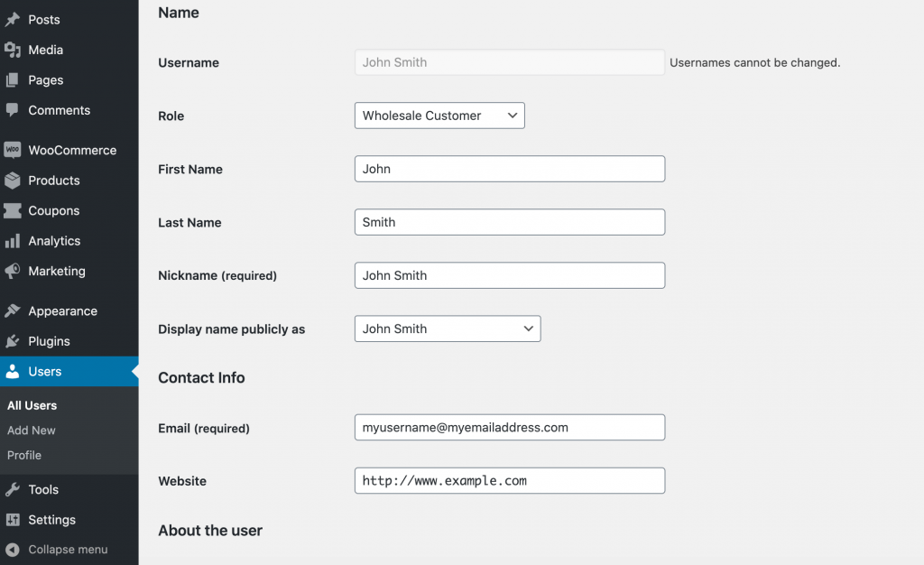Image resolution: width=924 pixels, height=565 pixels.
Task: Open the WooCommerce menu
Action: coord(72,150)
